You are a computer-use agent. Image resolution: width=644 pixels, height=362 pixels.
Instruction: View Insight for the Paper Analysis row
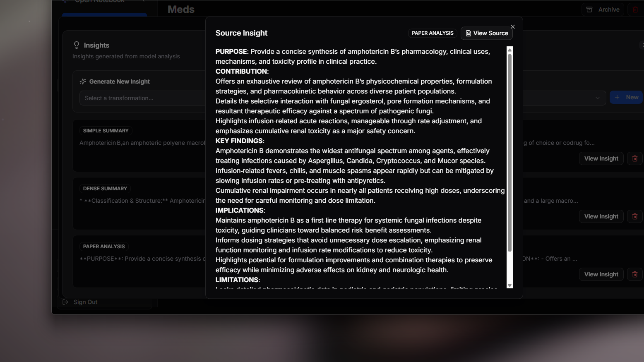click(601, 274)
